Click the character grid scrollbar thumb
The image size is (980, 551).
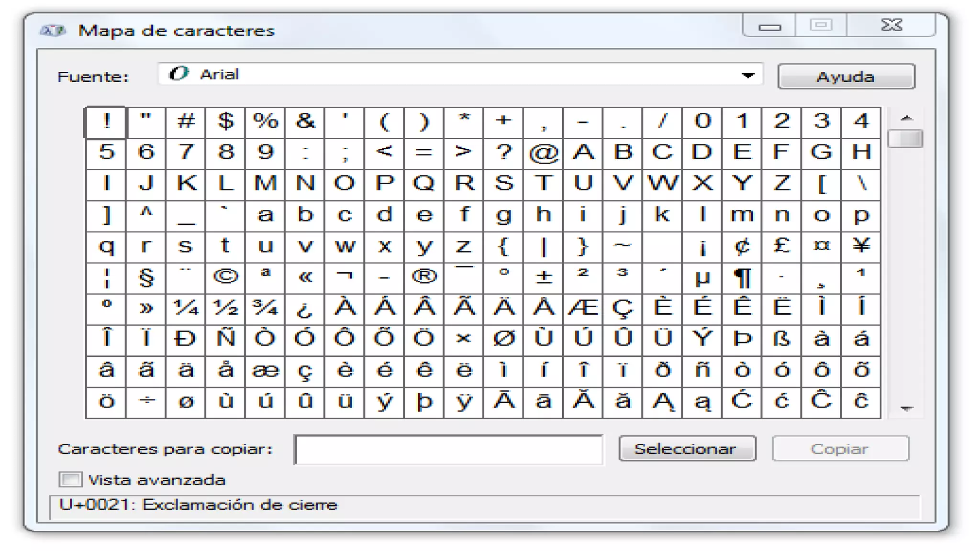point(905,139)
